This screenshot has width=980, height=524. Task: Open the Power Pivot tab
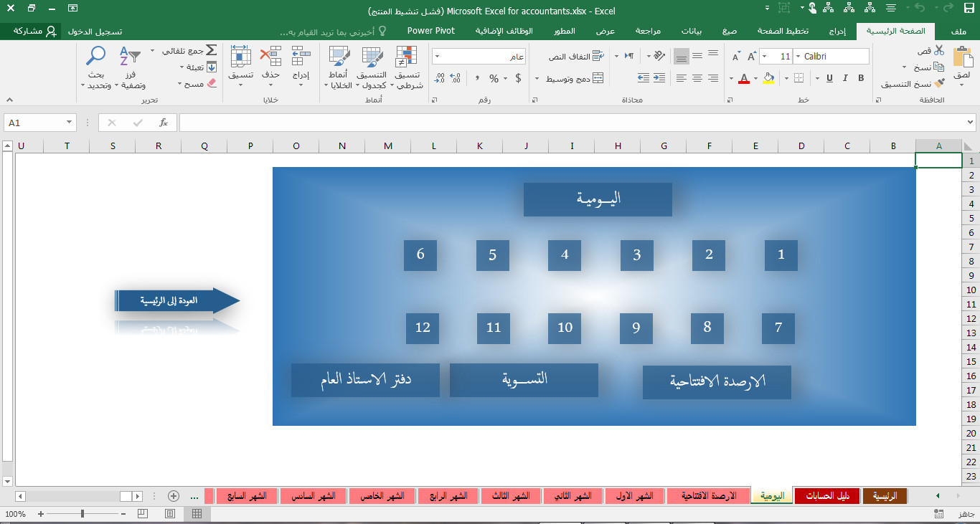pos(430,31)
